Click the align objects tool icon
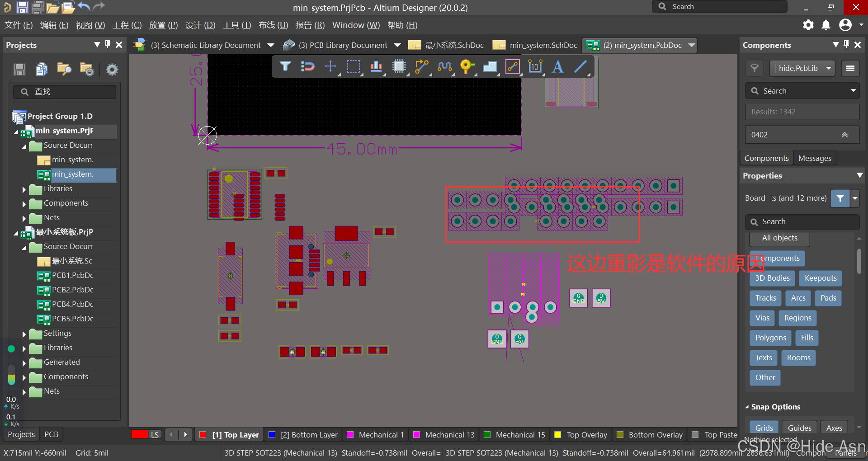Image resolution: width=868 pixels, height=461 pixels. click(376, 66)
